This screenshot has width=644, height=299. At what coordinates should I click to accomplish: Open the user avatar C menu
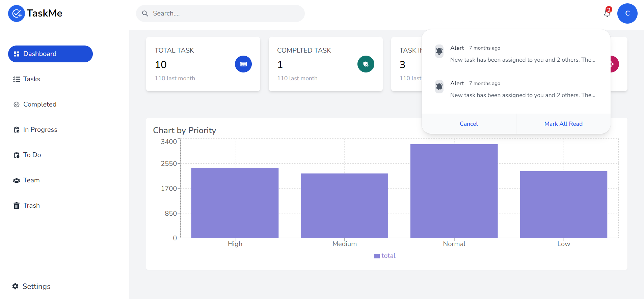point(627,13)
